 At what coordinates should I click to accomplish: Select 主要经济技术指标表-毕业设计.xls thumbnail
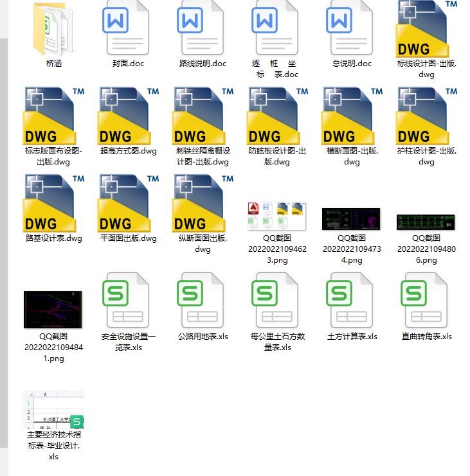coord(54,409)
